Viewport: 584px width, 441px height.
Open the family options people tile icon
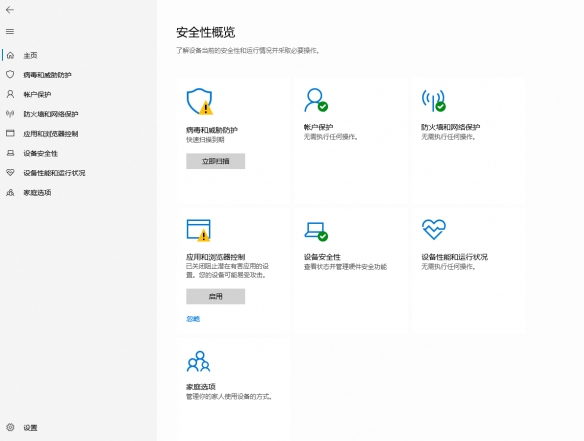click(199, 361)
